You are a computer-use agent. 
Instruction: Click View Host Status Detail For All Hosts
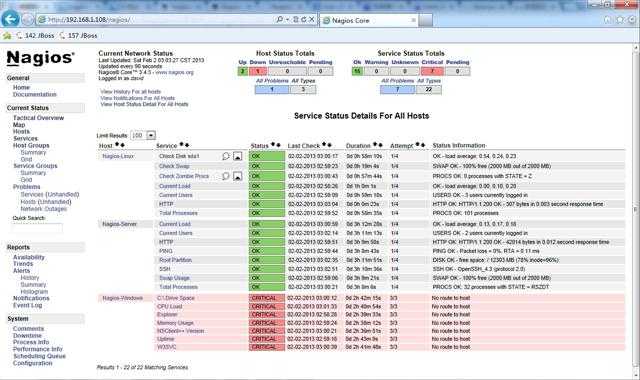point(144,104)
